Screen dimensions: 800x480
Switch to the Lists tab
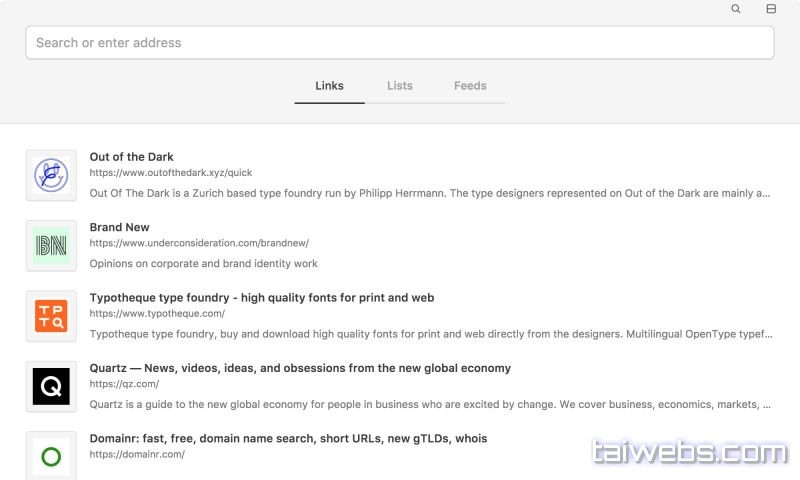(x=400, y=86)
